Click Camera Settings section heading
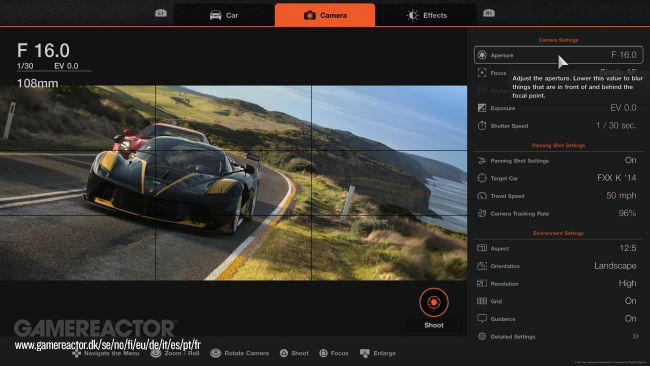 [x=558, y=40]
